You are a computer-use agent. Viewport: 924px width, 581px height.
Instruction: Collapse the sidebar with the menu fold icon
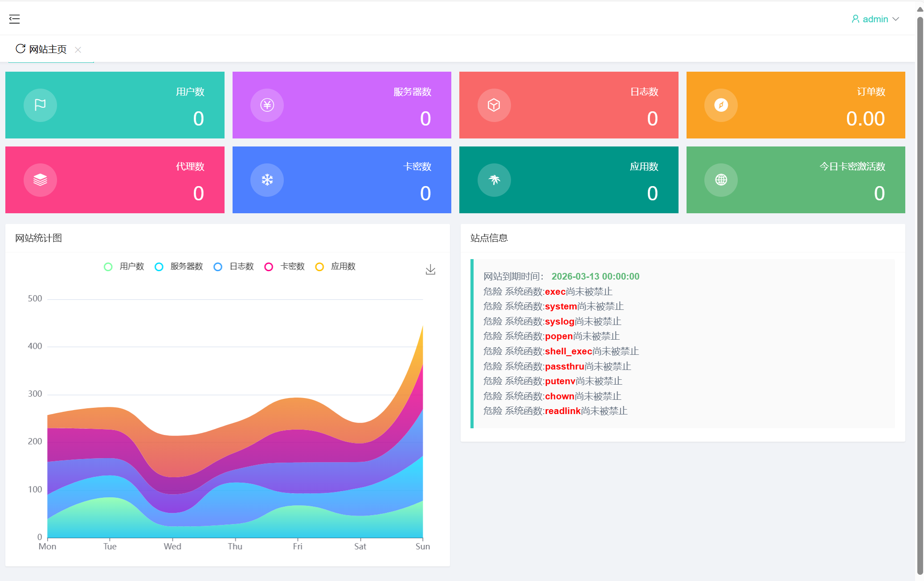(x=14, y=19)
